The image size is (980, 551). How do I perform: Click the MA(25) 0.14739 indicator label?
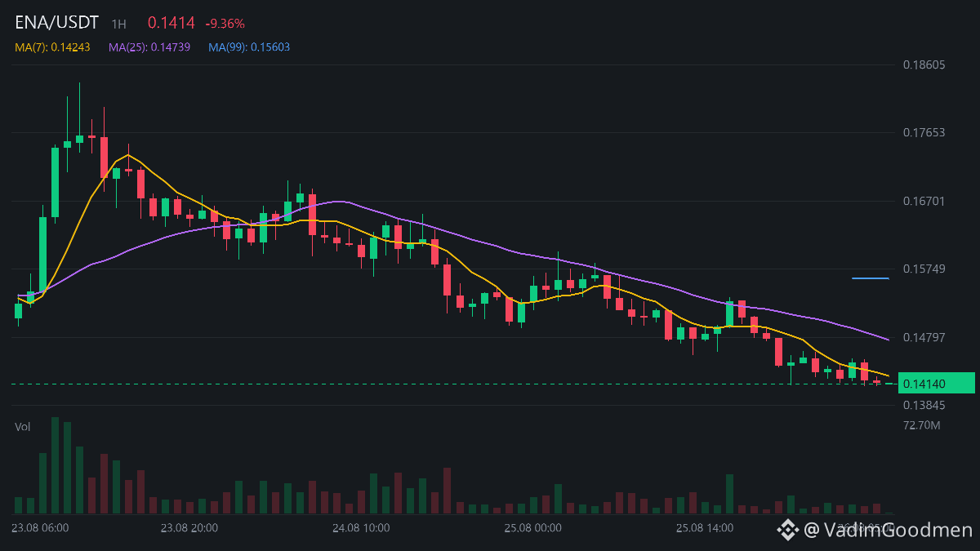149,47
